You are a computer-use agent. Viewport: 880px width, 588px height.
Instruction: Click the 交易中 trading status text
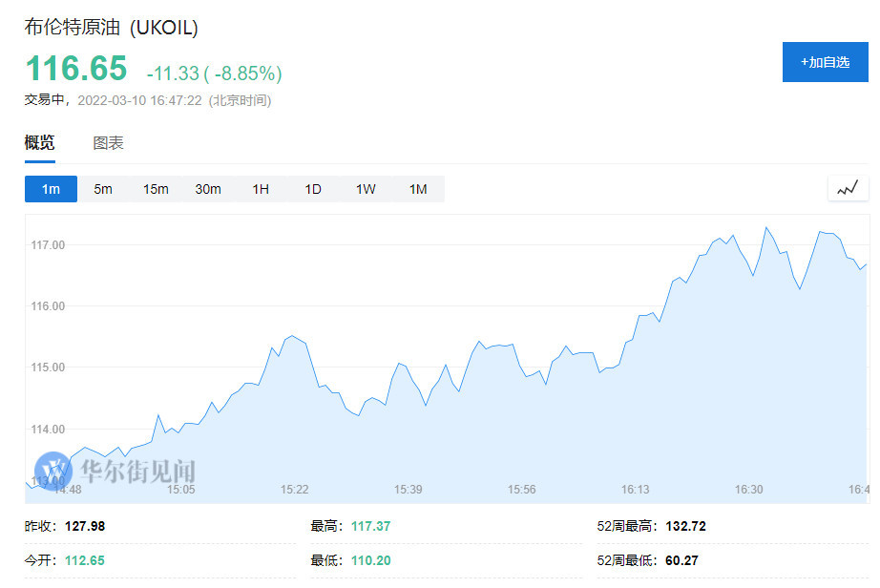click(44, 100)
